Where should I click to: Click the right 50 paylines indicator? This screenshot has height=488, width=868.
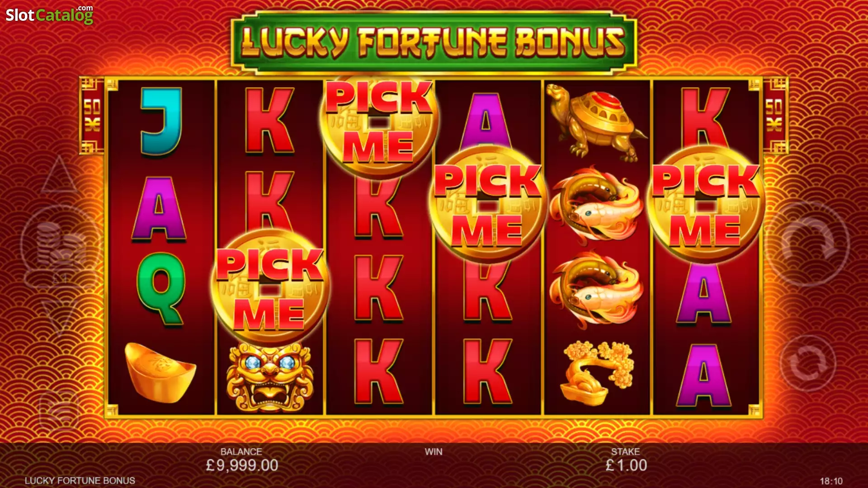pyautogui.click(x=775, y=116)
